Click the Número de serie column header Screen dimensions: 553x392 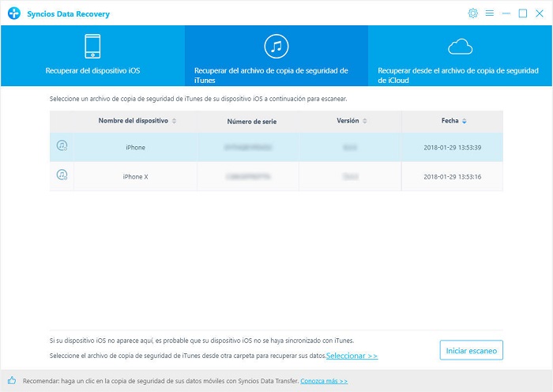pyautogui.click(x=252, y=122)
